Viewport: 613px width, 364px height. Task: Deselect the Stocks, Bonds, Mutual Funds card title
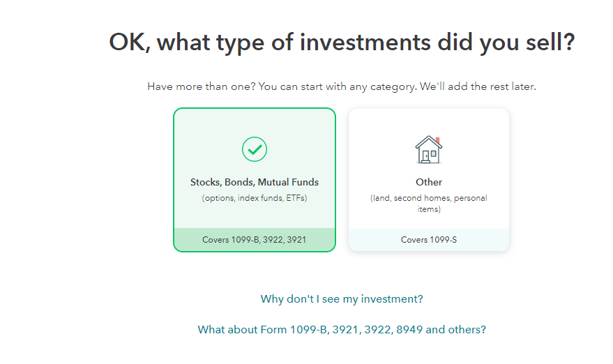click(255, 182)
